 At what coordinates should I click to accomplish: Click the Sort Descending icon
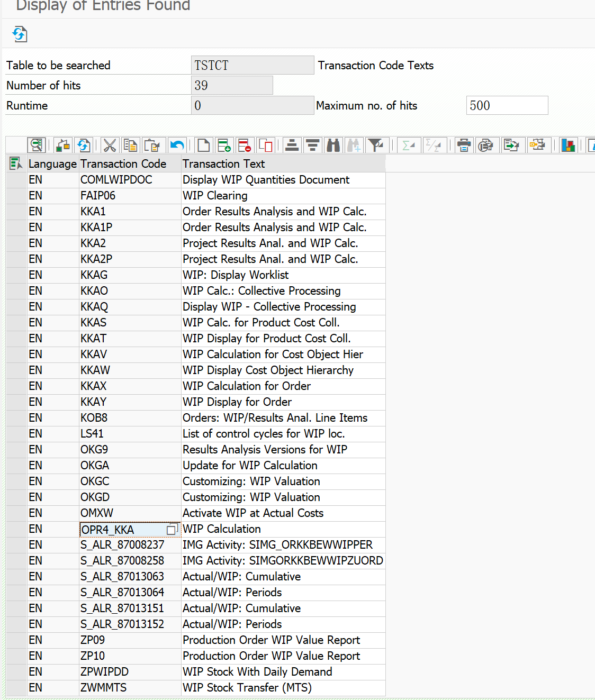point(313,145)
